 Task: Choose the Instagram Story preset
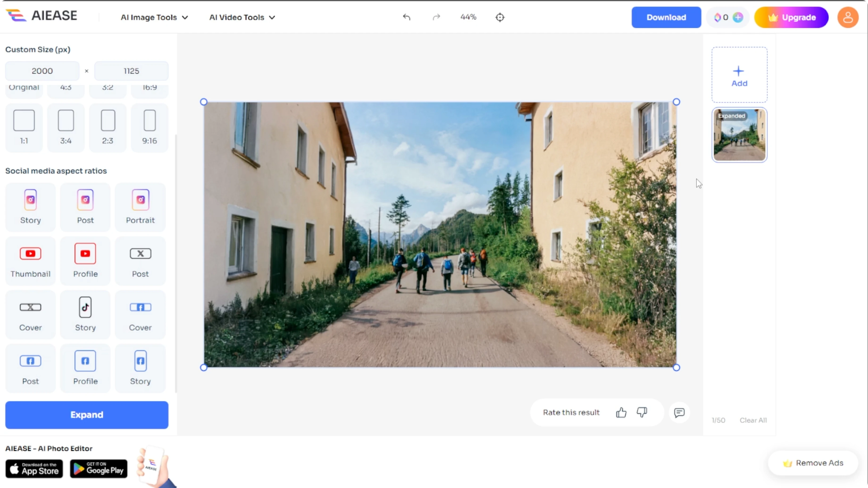[x=30, y=207]
